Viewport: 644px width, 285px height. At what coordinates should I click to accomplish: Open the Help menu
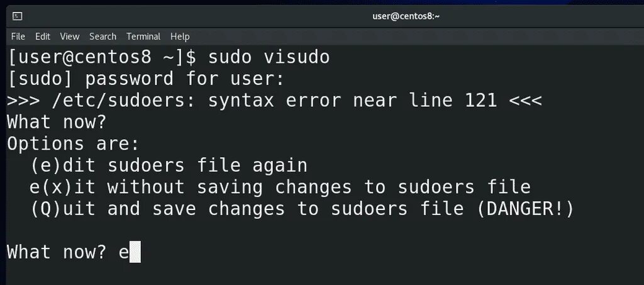pyautogui.click(x=180, y=36)
